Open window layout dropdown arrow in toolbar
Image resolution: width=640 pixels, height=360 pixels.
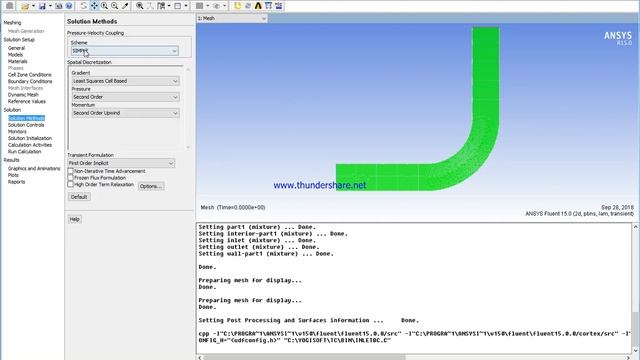pos(186,6)
